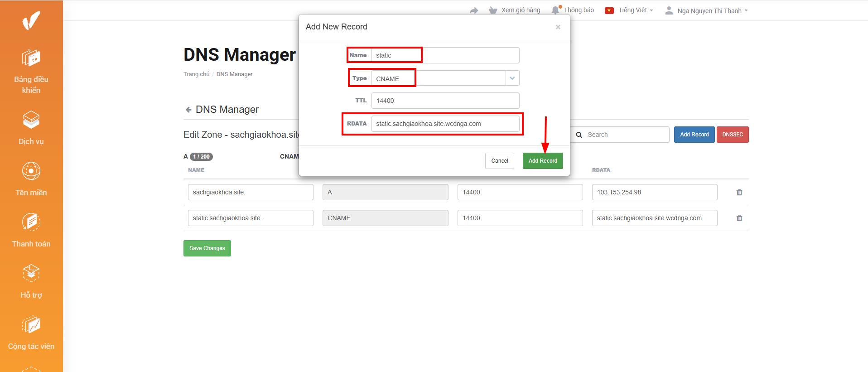Click the Thông báo notification bell
The image size is (868, 372).
point(555,10)
